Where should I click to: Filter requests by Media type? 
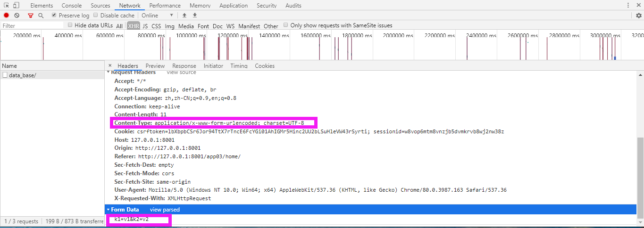point(186,26)
